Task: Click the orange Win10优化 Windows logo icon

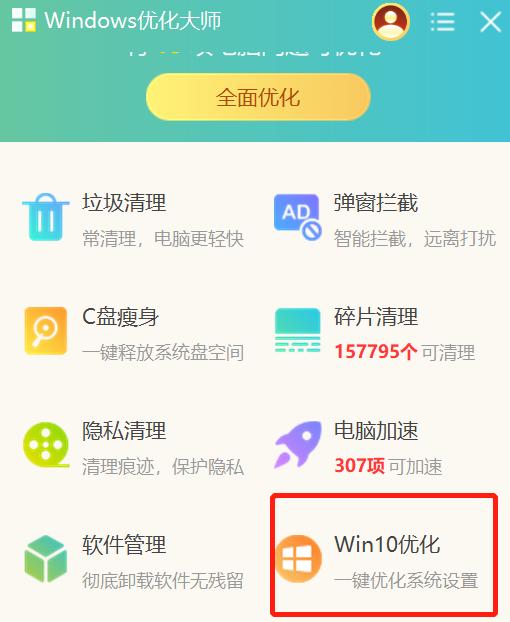Action: [298, 559]
